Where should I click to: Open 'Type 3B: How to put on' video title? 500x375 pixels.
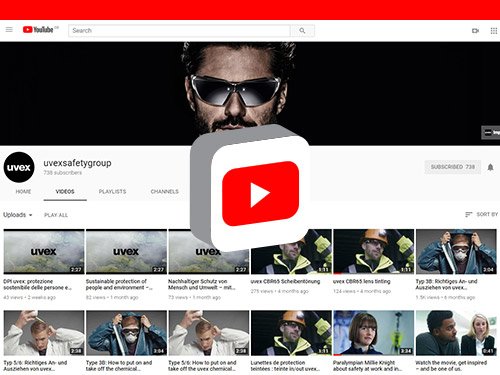click(119, 366)
